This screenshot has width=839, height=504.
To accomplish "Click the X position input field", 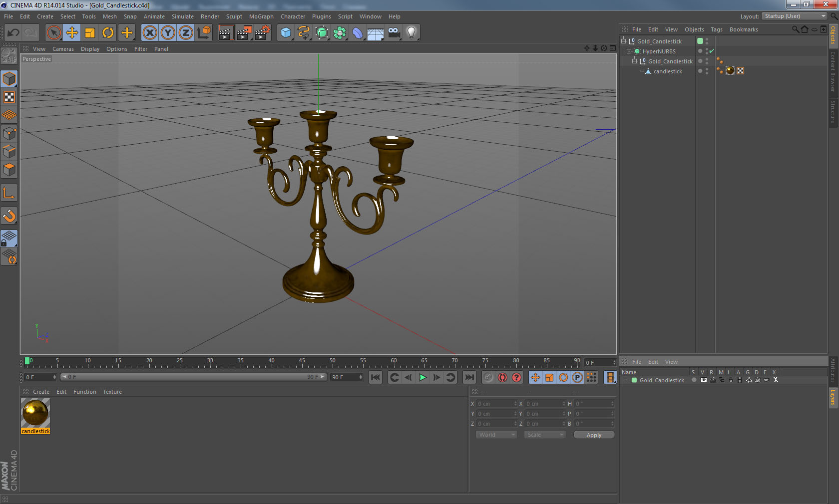I will (x=496, y=404).
